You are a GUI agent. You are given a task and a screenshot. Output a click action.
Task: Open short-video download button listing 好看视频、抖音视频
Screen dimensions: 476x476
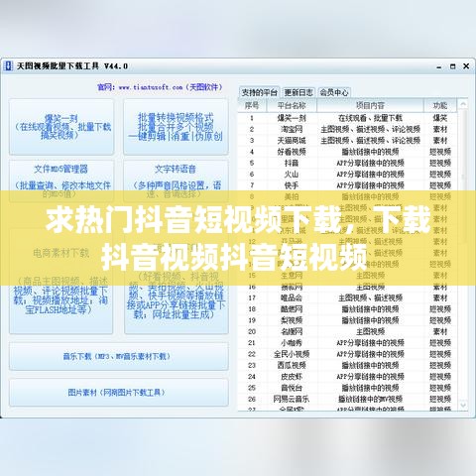[x=177, y=281]
